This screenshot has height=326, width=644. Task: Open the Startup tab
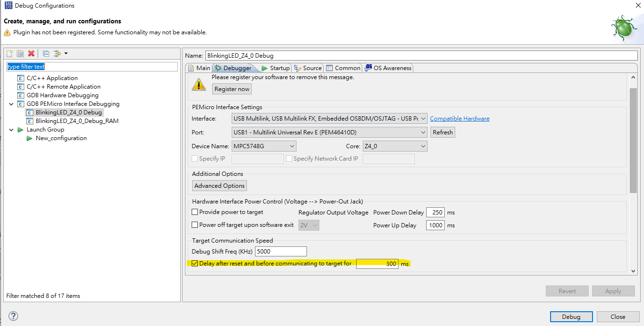[276, 68]
